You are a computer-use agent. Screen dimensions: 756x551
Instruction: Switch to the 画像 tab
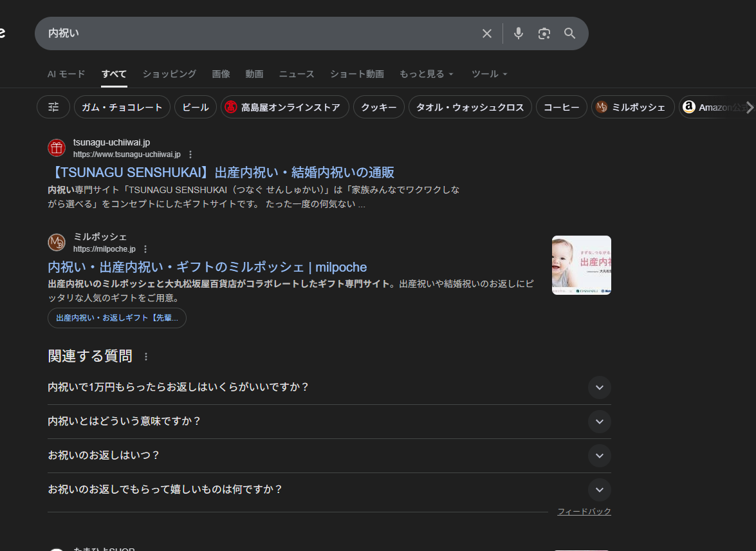[221, 74]
